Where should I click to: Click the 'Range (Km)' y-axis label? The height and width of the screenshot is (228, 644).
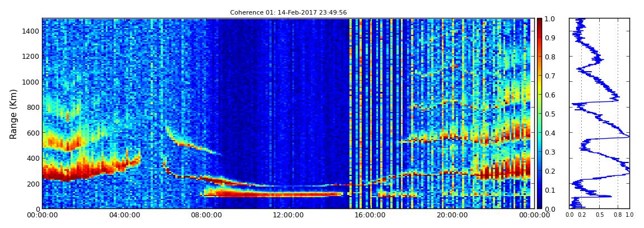coord(13,114)
